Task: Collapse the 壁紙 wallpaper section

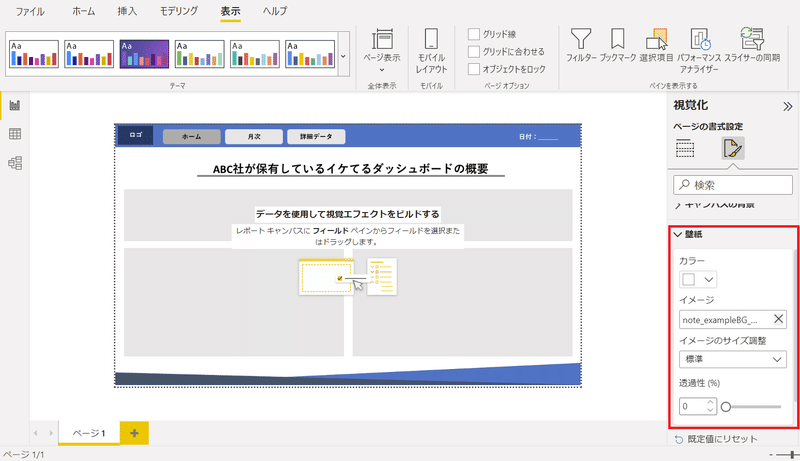Action: (x=678, y=235)
